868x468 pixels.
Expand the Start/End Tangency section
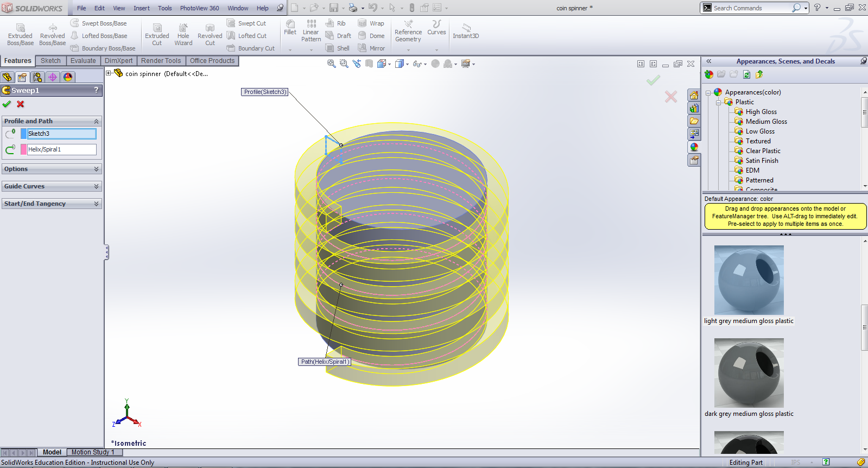pyautogui.click(x=52, y=204)
